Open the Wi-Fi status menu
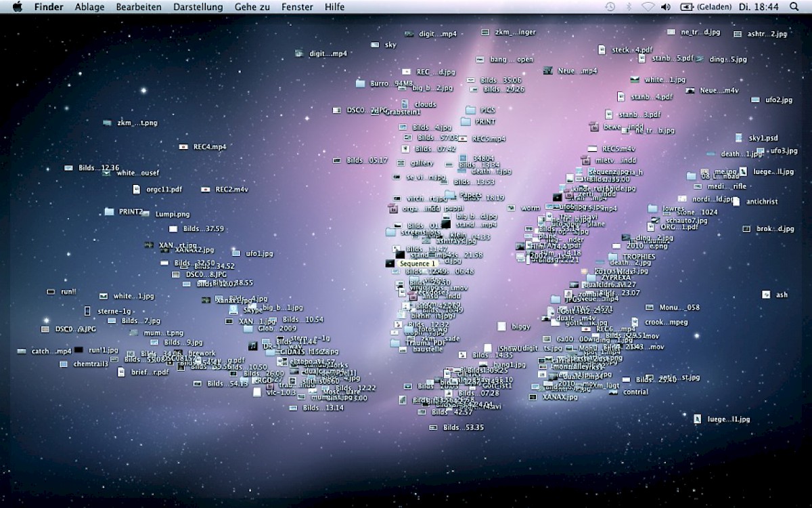This screenshot has width=812, height=508. point(648,7)
